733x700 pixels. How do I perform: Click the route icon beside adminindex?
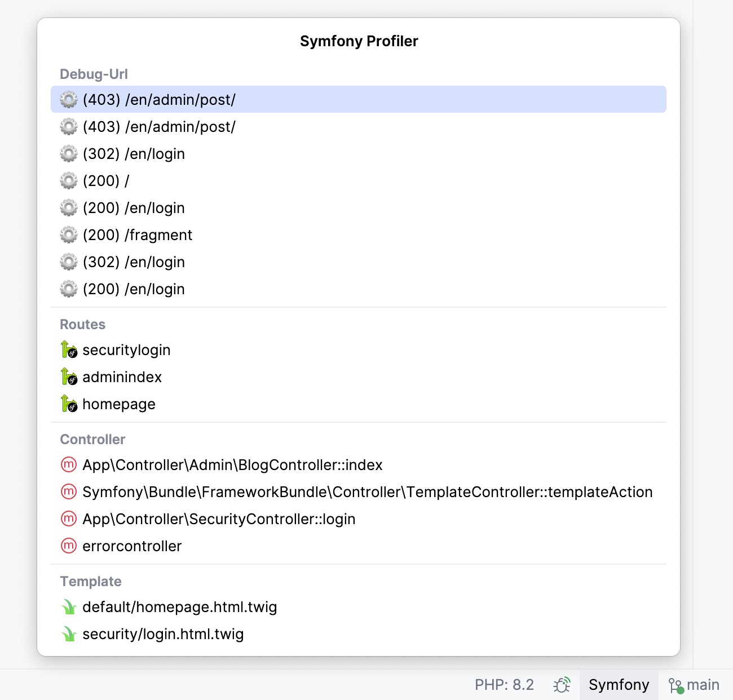point(68,376)
